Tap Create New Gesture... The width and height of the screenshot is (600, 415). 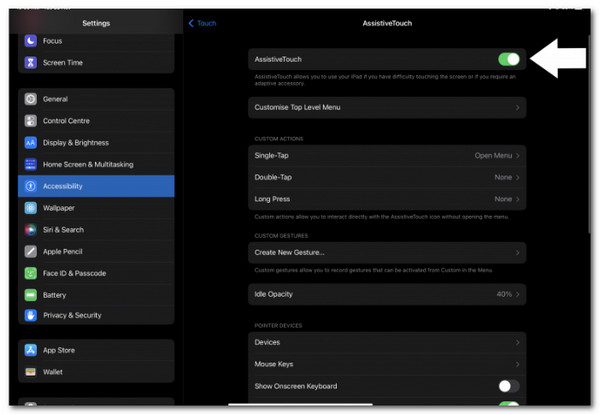click(387, 253)
